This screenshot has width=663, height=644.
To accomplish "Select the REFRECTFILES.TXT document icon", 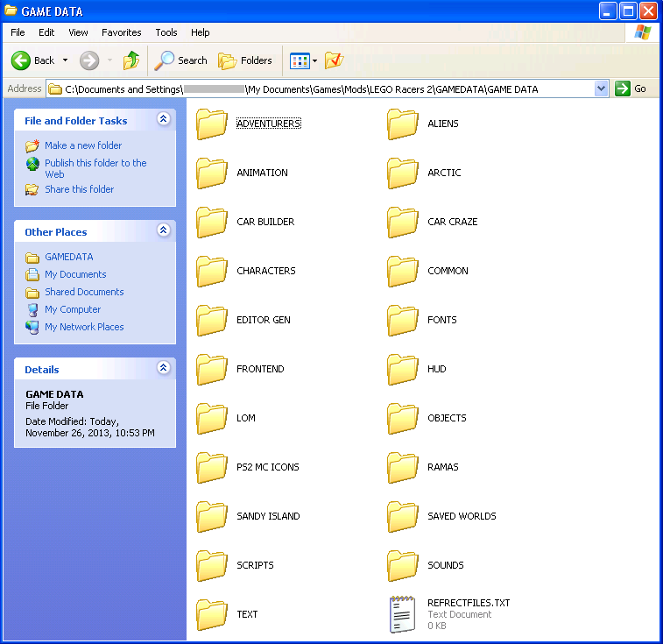I will click(402, 614).
